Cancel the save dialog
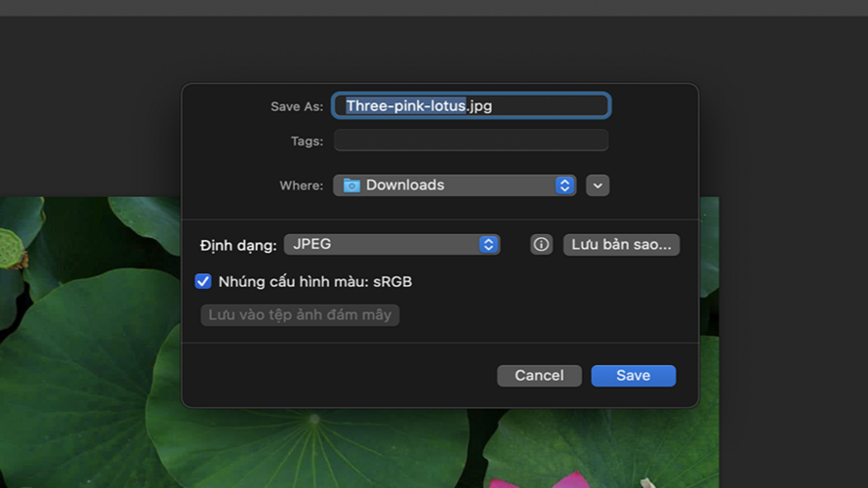The height and width of the screenshot is (488, 868). tap(539, 376)
